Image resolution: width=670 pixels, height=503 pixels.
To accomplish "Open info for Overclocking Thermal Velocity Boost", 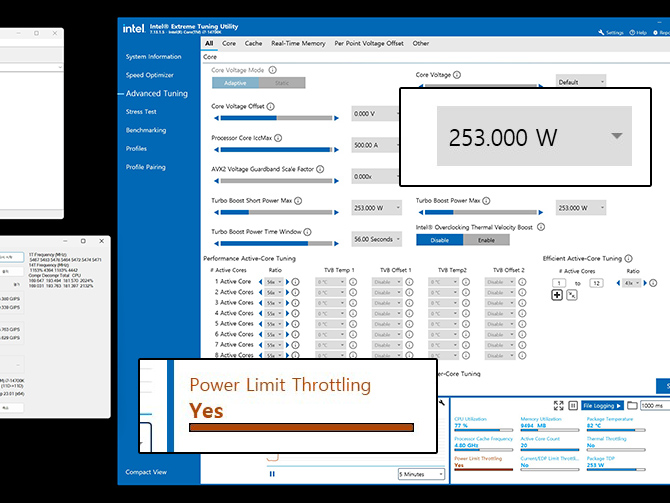I will click(541, 227).
